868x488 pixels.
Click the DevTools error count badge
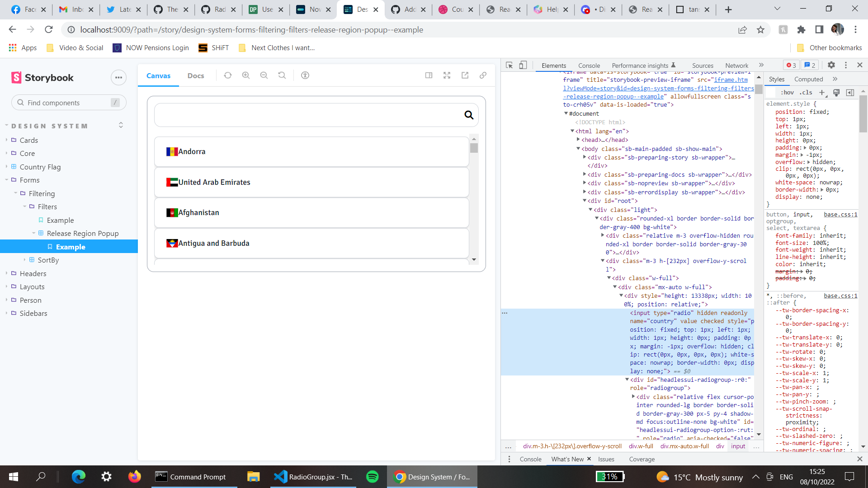click(x=792, y=66)
